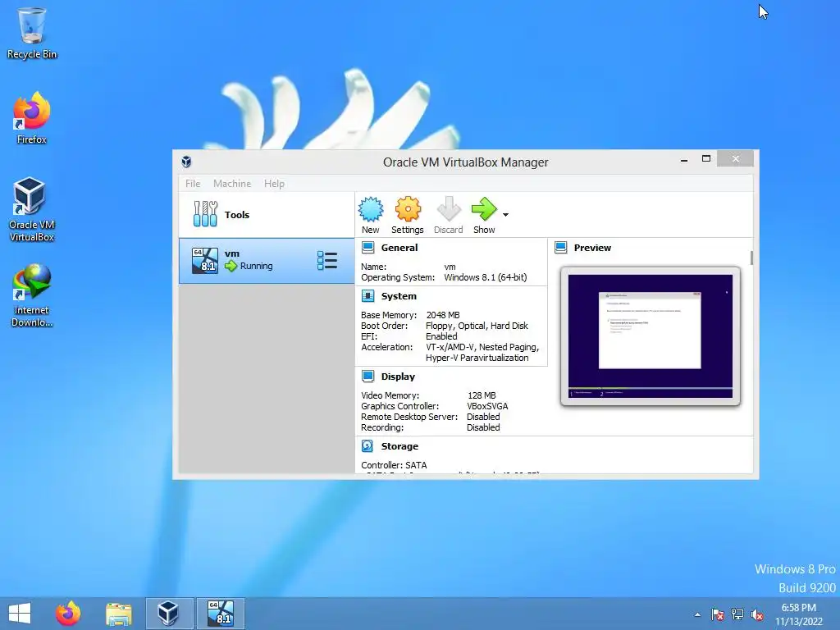Switch to running vm taskbar button
Screen dimensions: 840x630
(220, 614)
